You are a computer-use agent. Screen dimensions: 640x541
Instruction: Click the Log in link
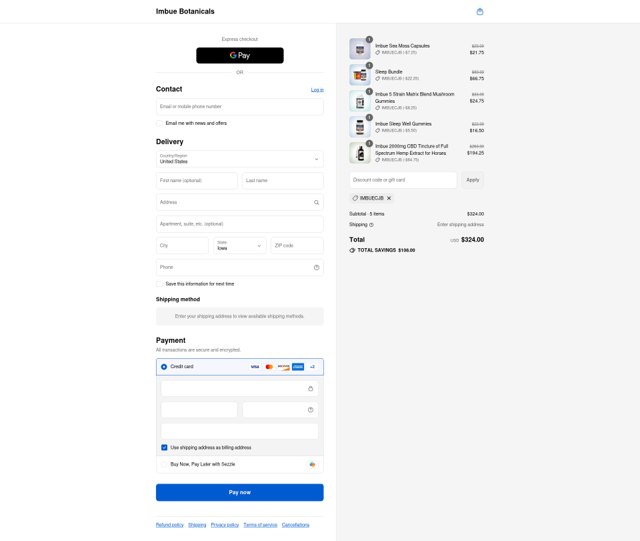pyautogui.click(x=317, y=90)
